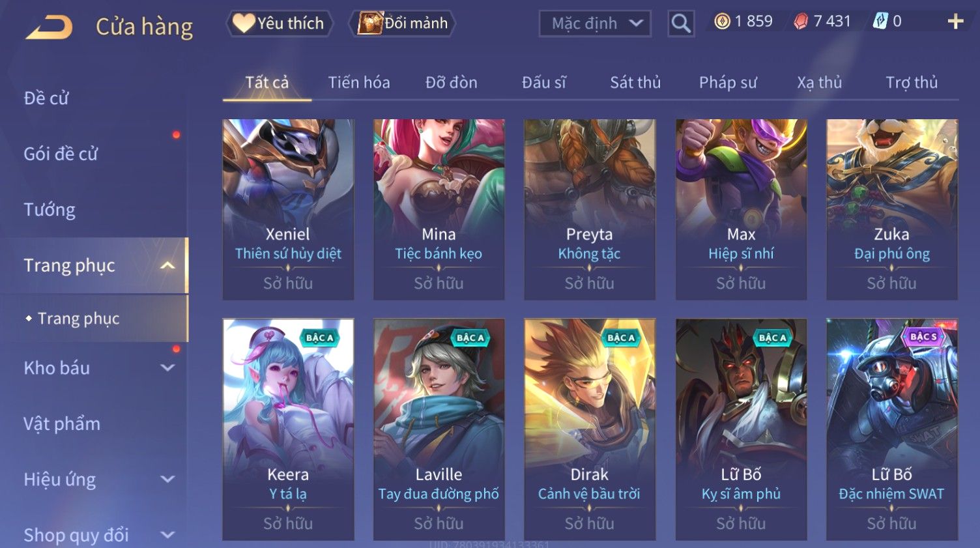Screen dimensions: 980x548
Task: Select the Lữ Bố Đặc nhiệm SWAT skin
Action: [x=892, y=429]
